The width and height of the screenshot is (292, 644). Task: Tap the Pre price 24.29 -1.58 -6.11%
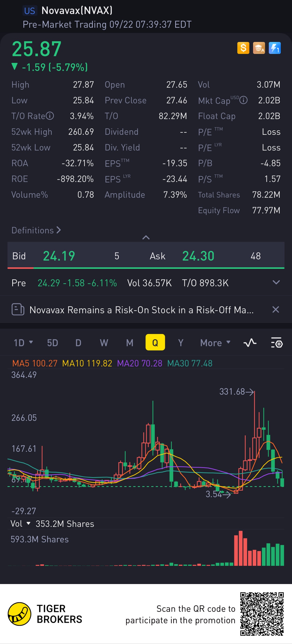[x=77, y=283]
